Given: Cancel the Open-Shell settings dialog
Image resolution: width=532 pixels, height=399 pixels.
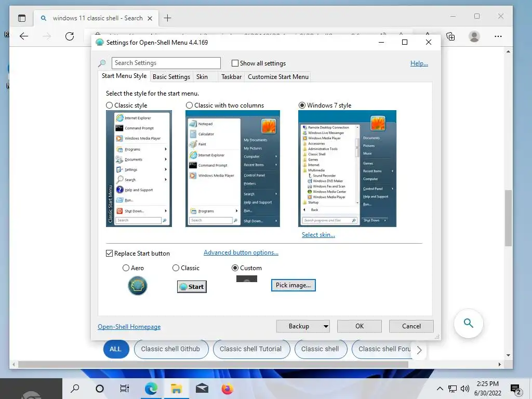Looking at the screenshot, I should pos(411,326).
